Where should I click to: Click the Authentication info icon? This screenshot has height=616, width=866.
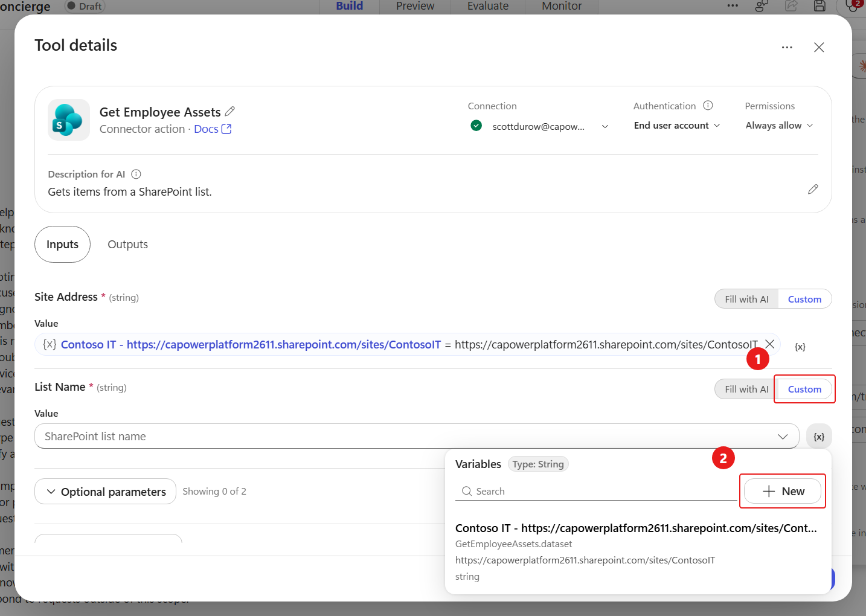click(x=708, y=106)
